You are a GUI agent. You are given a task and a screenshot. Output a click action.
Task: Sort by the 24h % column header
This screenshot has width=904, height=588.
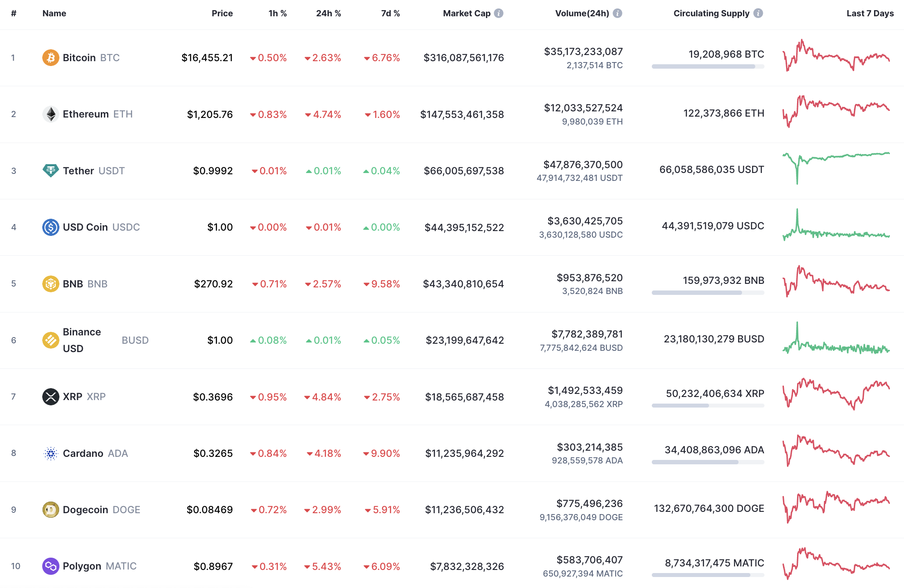(x=328, y=13)
